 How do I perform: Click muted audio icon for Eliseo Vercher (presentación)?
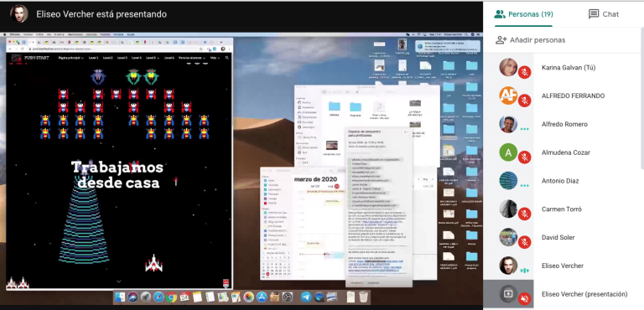click(x=524, y=299)
